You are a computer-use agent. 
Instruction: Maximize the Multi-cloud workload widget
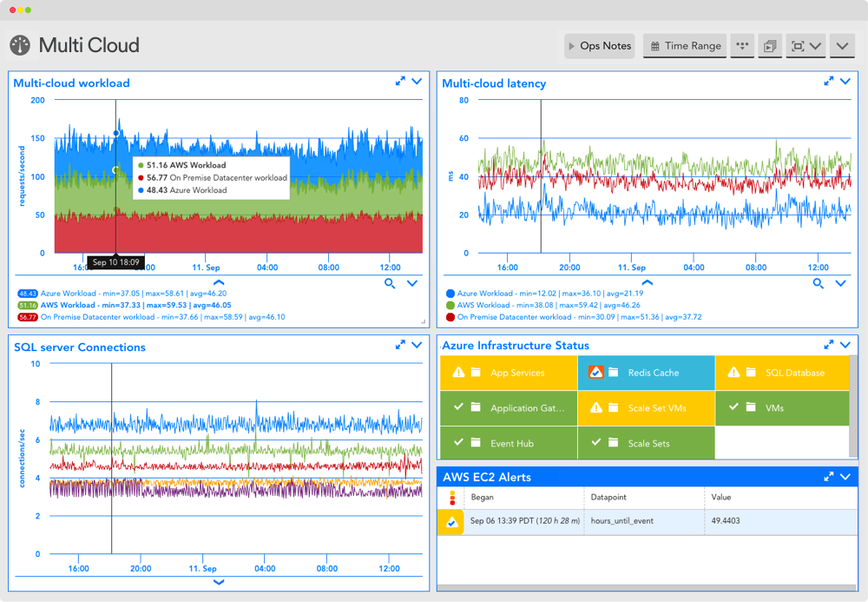pyautogui.click(x=400, y=82)
